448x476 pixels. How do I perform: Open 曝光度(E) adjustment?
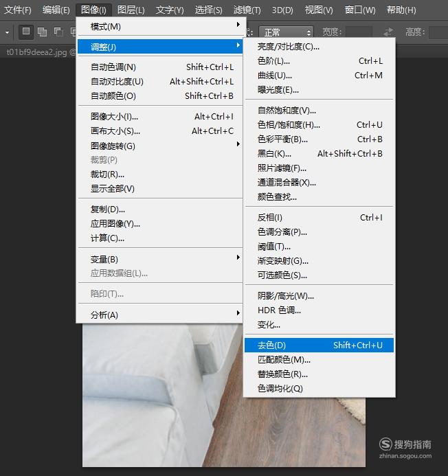[x=319, y=90]
